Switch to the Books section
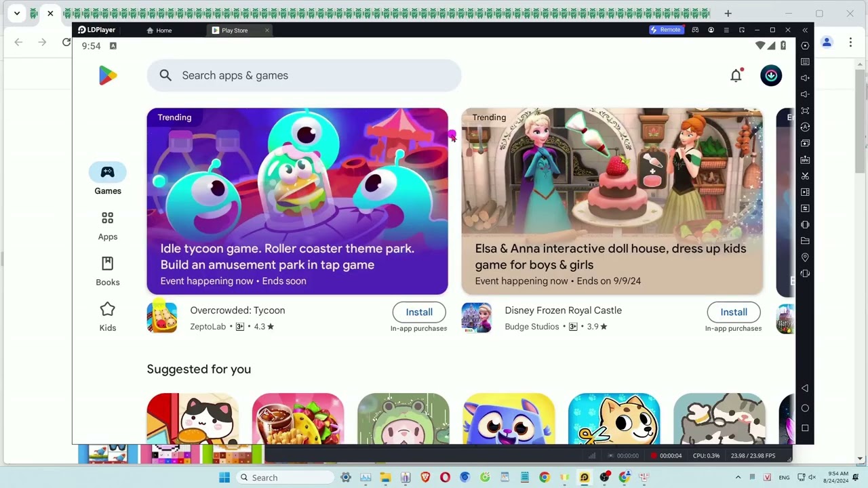Image resolution: width=868 pixels, height=488 pixels. 108,271
